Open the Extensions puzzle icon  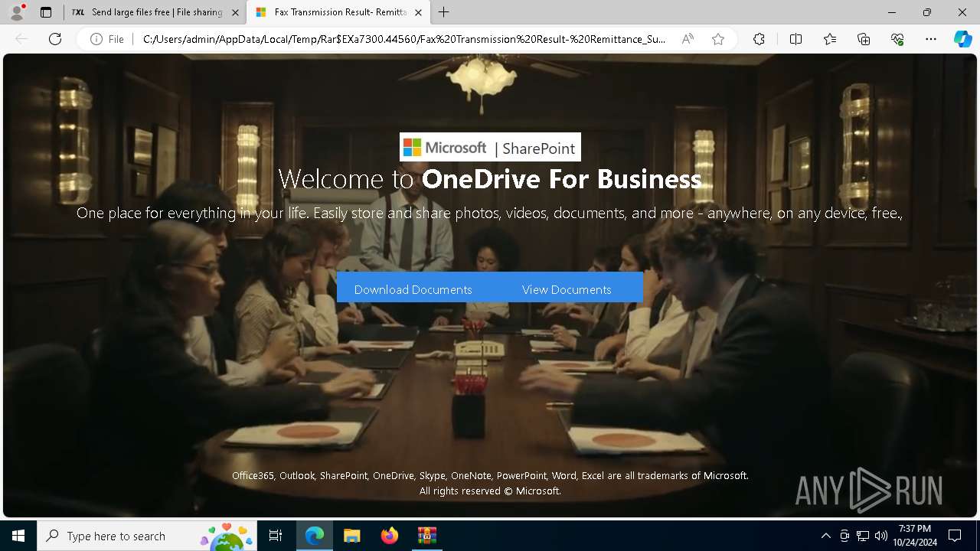[x=759, y=39]
